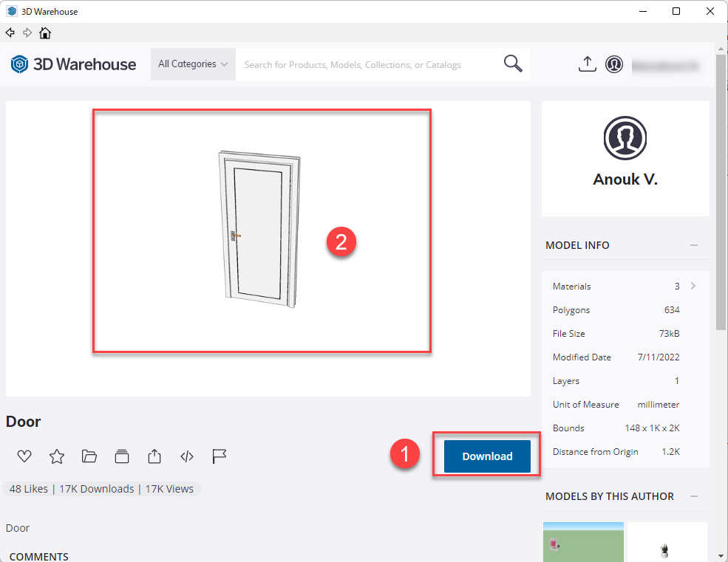
Task: Open the user account avatar icon
Action: tap(614, 64)
